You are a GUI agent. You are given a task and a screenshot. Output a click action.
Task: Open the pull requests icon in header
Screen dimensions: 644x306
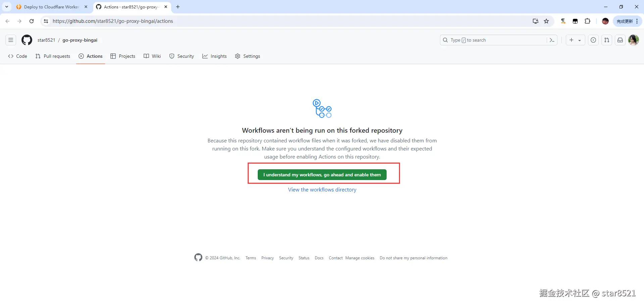607,40
